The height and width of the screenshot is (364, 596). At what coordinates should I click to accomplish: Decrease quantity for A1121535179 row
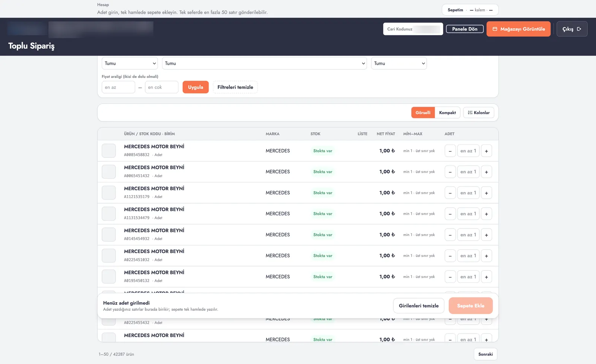[450, 193]
